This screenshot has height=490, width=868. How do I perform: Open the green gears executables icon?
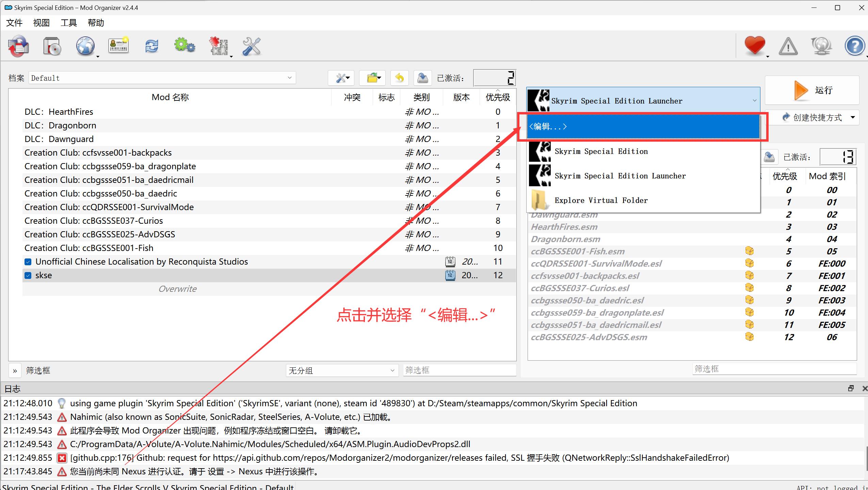pos(184,46)
